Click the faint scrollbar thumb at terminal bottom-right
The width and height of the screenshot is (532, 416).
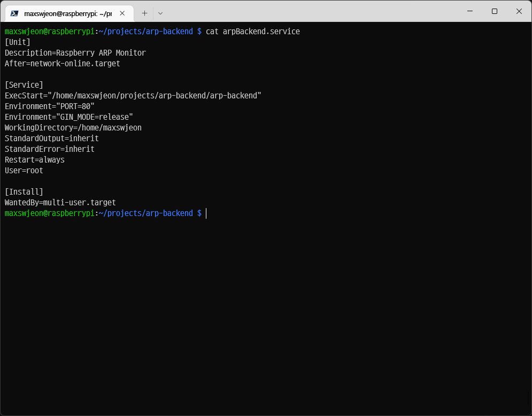[529, 398]
